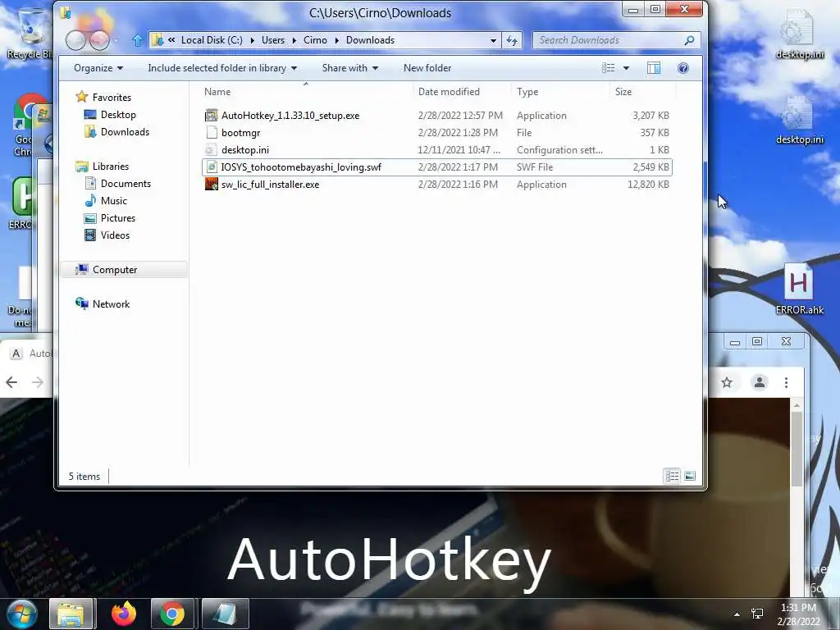Sort by Size column header
840x630 pixels.
(642, 92)
